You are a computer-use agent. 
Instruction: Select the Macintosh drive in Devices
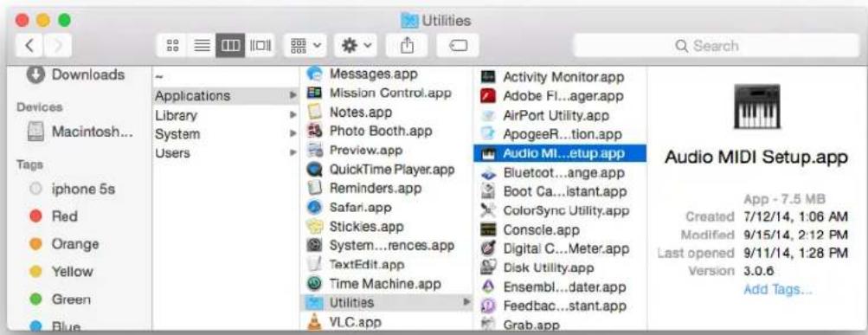click(80, 132)
